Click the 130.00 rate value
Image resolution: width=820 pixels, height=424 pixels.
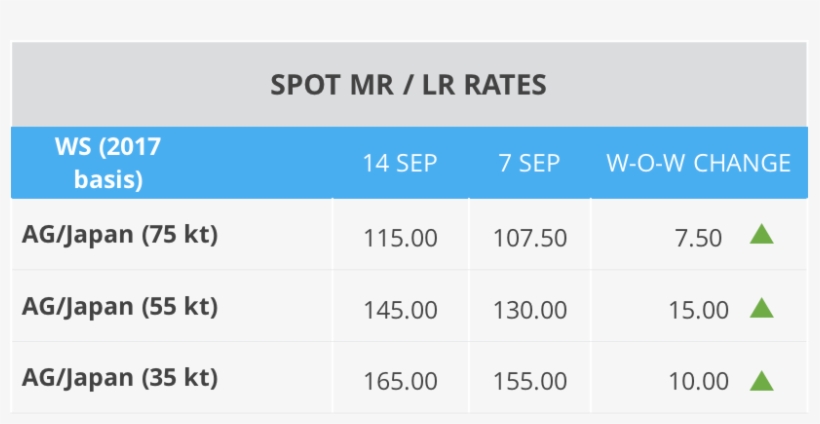coord(530,311)
